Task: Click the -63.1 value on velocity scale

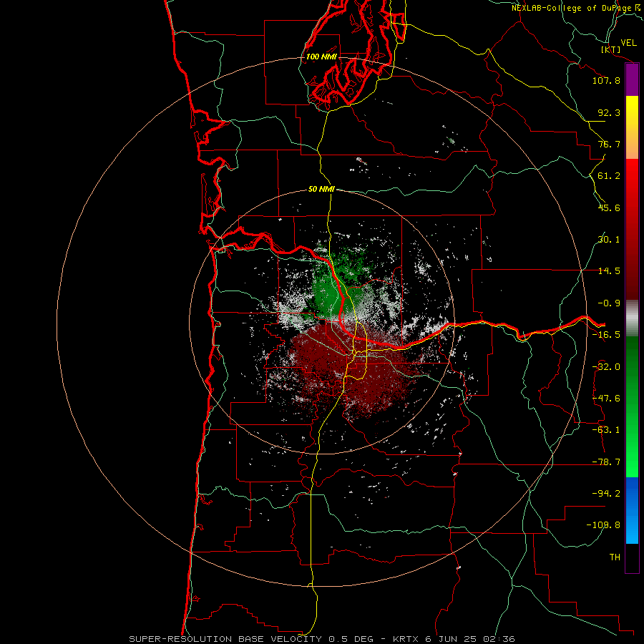Action: [606, 430]
